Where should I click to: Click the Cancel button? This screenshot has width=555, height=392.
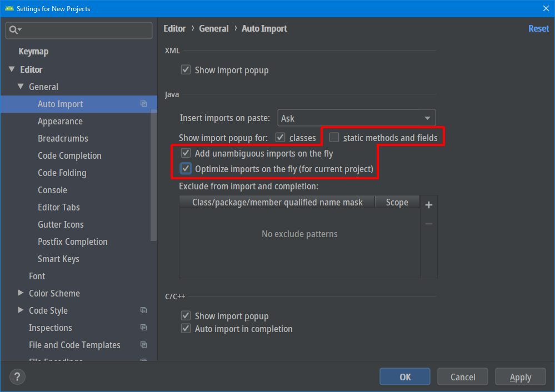pos(463,377)
